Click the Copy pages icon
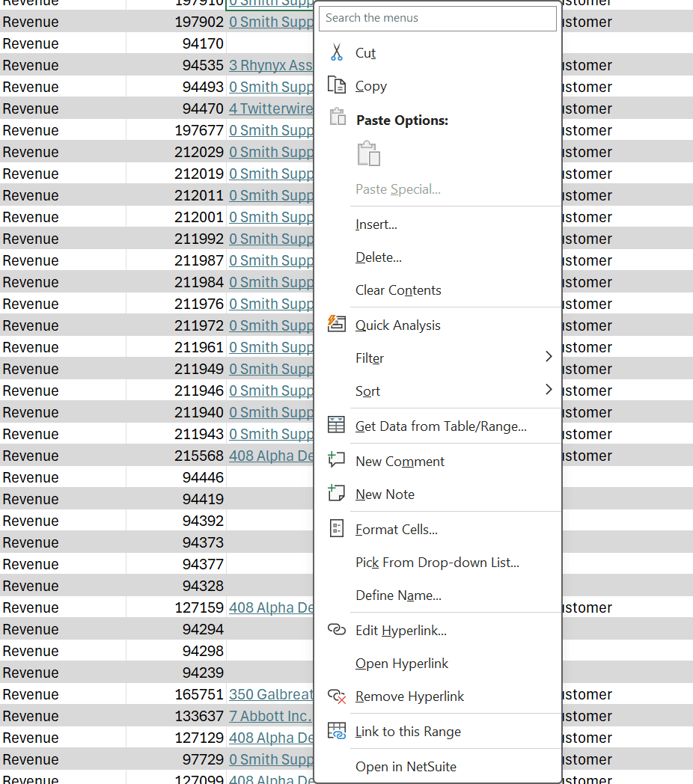Screen dimensions: 693x784 [x=337, y=85]
